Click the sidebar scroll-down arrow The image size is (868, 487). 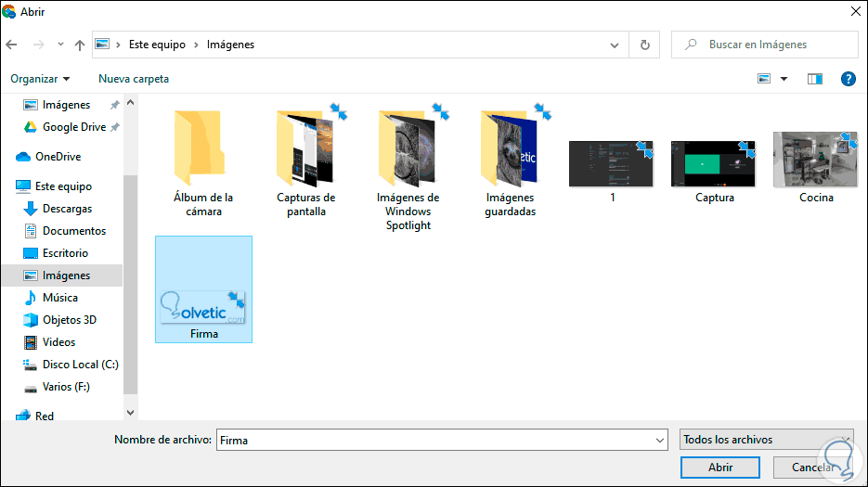tap(131, 413)
